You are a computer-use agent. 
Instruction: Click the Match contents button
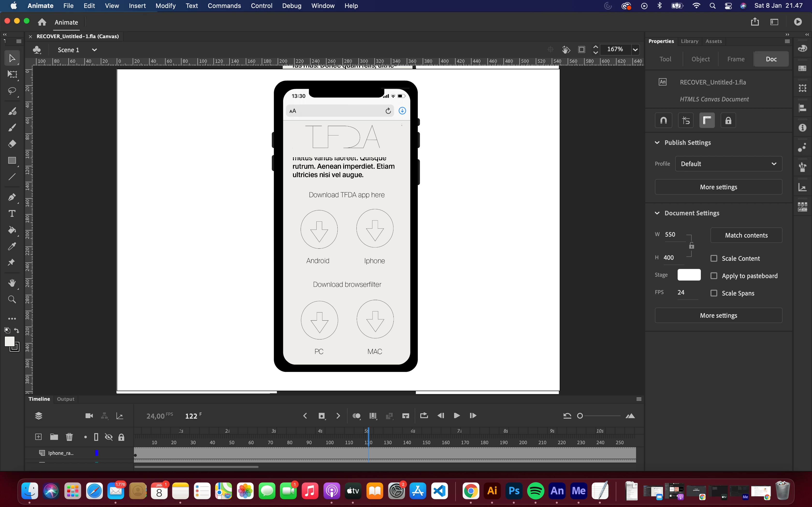click(x=746, y=235)
